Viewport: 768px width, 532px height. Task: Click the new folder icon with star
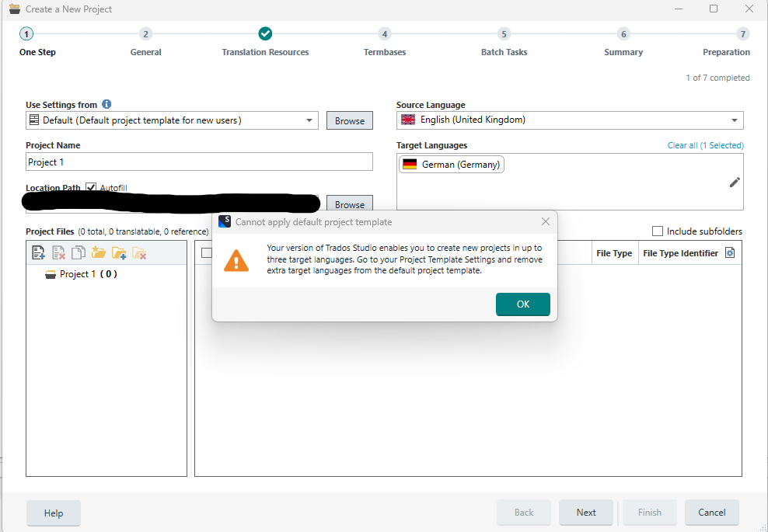coord(99,252)
